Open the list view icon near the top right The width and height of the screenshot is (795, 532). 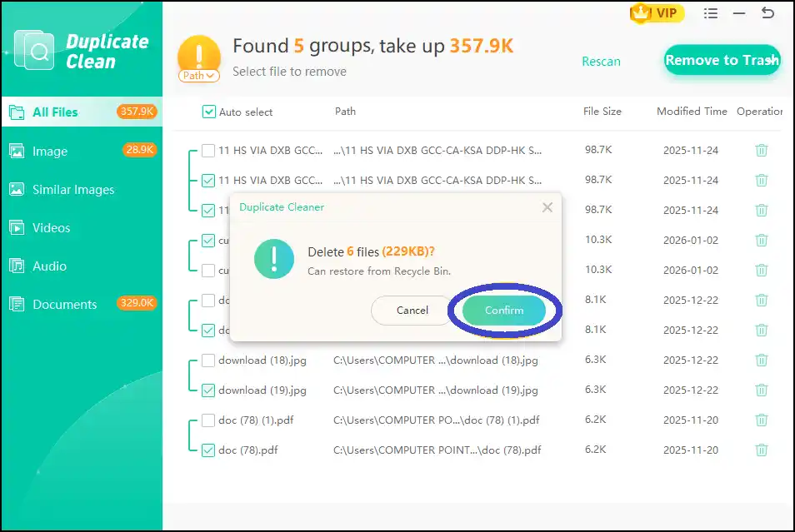point(710,13)
